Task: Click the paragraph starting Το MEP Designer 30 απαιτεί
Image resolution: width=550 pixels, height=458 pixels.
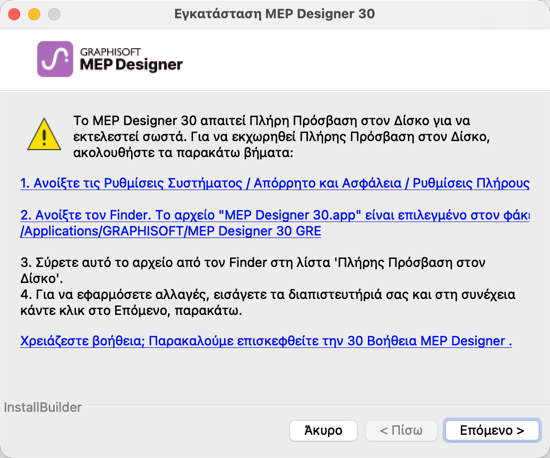Action: 281,137
